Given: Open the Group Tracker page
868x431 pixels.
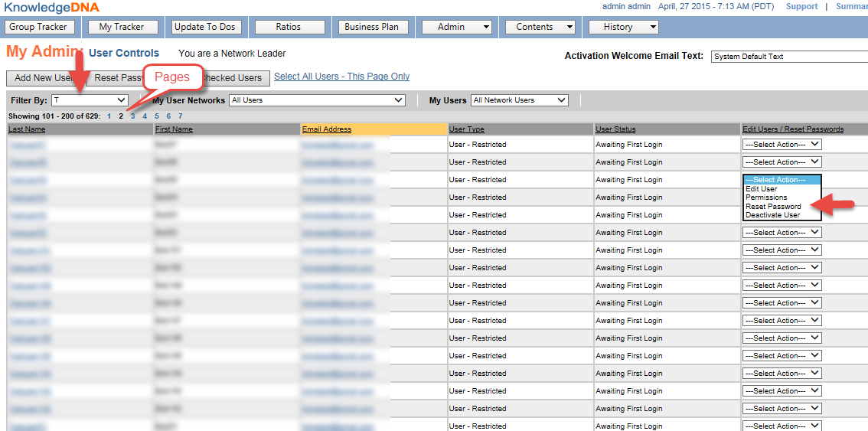Looking at the screenshot, I should click(38, 27).
